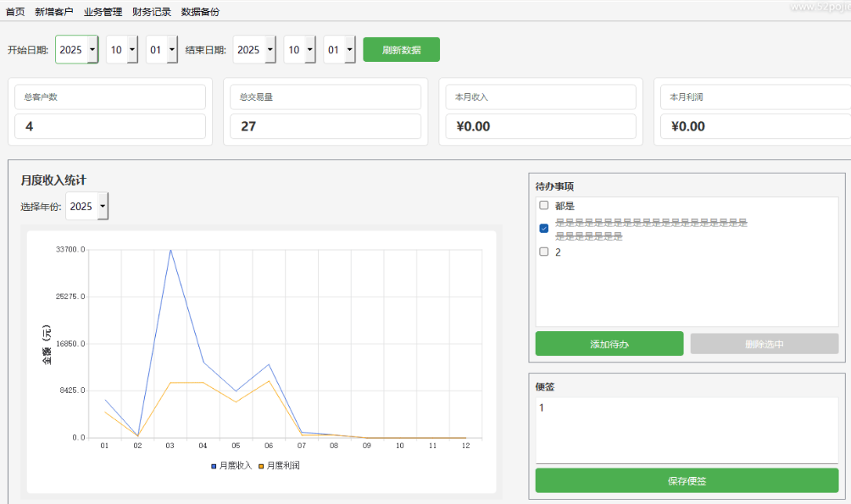Viewport: 851px width, 504px height.
Task: Click the blue 月度收入 legend marker
Action: click(214, 466)
